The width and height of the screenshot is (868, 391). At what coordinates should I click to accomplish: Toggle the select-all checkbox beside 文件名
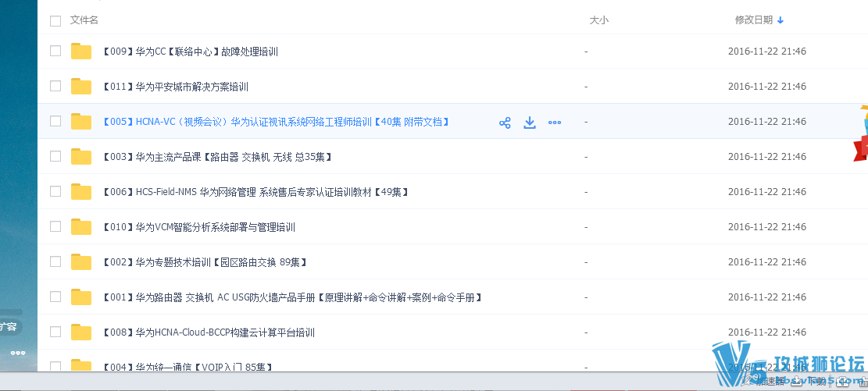(55, 21)
